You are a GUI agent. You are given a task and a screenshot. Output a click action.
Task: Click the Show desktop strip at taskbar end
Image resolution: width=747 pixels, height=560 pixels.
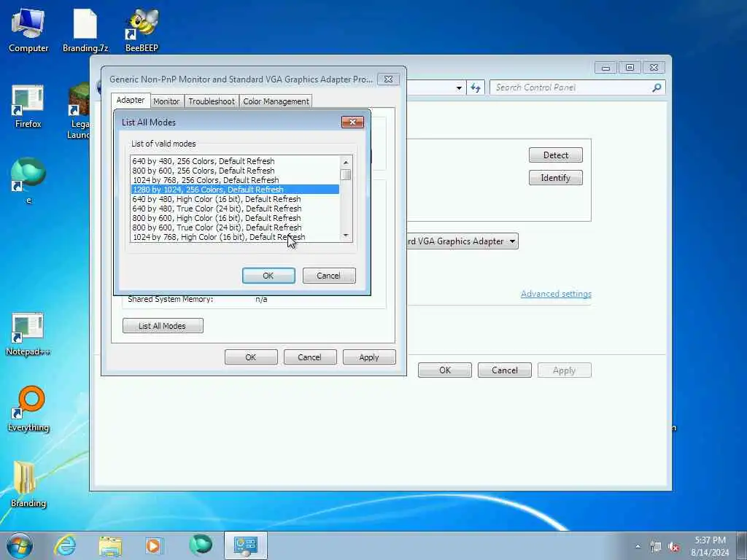click(742, 545)
